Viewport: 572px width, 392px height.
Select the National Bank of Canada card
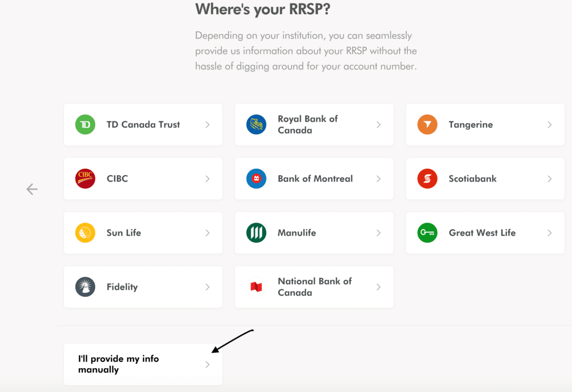[314, 287]
